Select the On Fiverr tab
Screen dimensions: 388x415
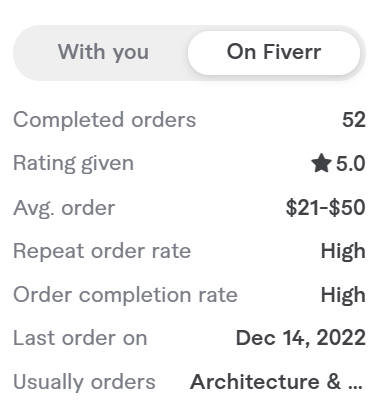click(x=274, y=53)
